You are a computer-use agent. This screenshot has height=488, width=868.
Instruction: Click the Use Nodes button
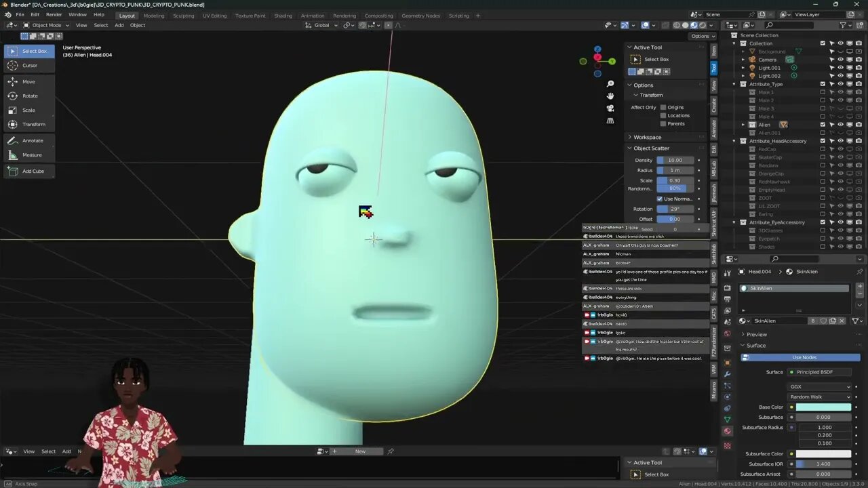pyautogui.click(x=804, y=357)
